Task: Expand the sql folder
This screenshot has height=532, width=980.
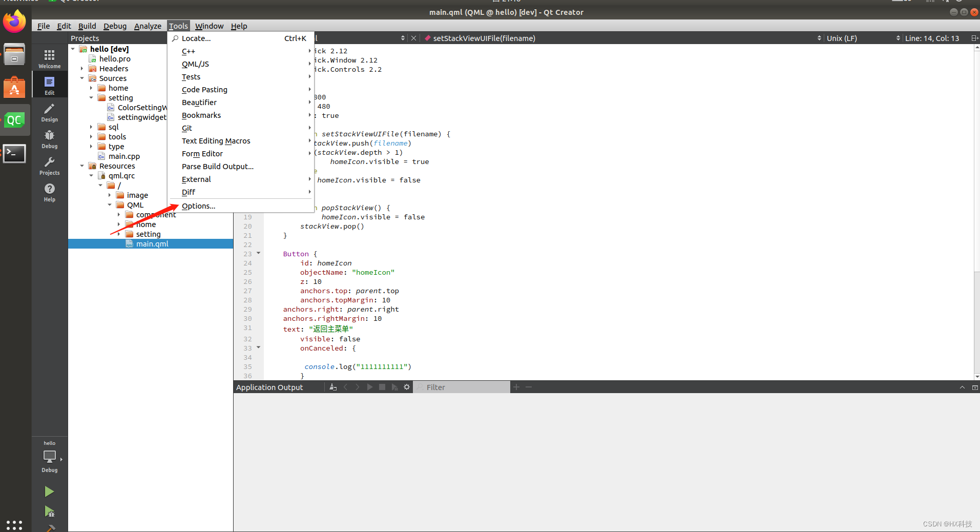Action: point(91,127)
